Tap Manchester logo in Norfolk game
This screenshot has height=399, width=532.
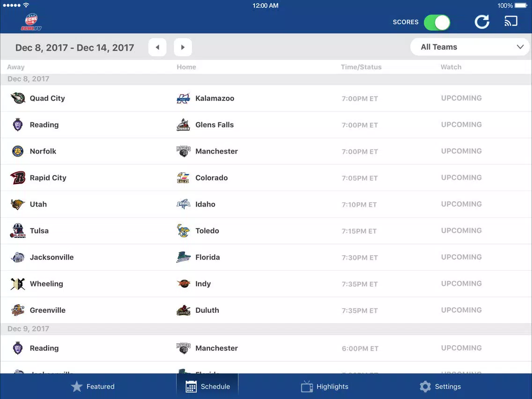tap(184, 151)
